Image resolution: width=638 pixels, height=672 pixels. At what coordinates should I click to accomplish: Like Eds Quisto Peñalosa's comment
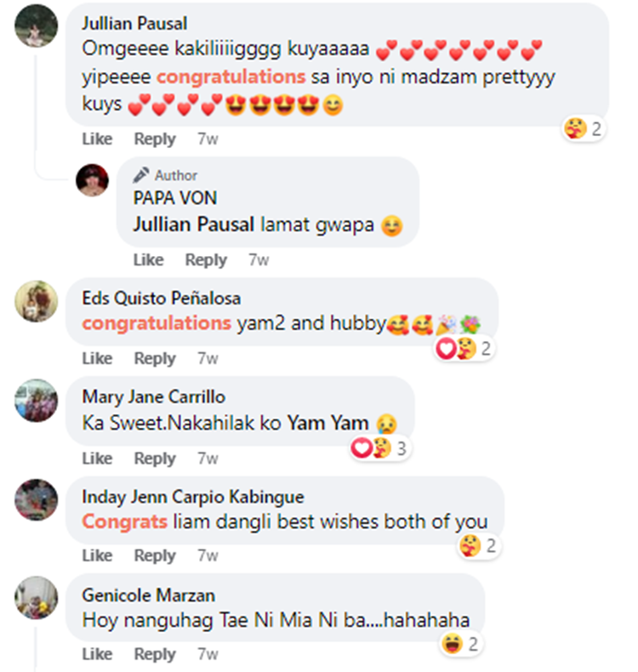[x=97, y=358]
